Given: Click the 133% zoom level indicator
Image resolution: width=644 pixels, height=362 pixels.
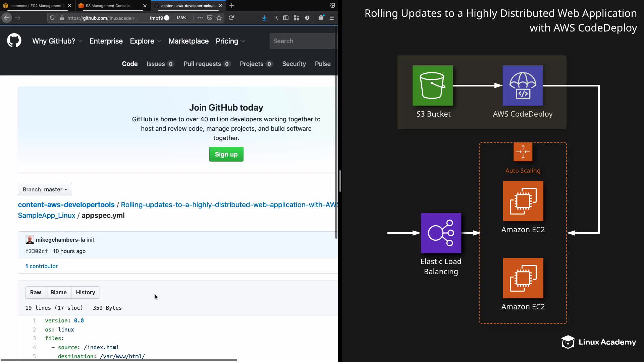Looking at the screenshot, I should [x=181, y=18].
